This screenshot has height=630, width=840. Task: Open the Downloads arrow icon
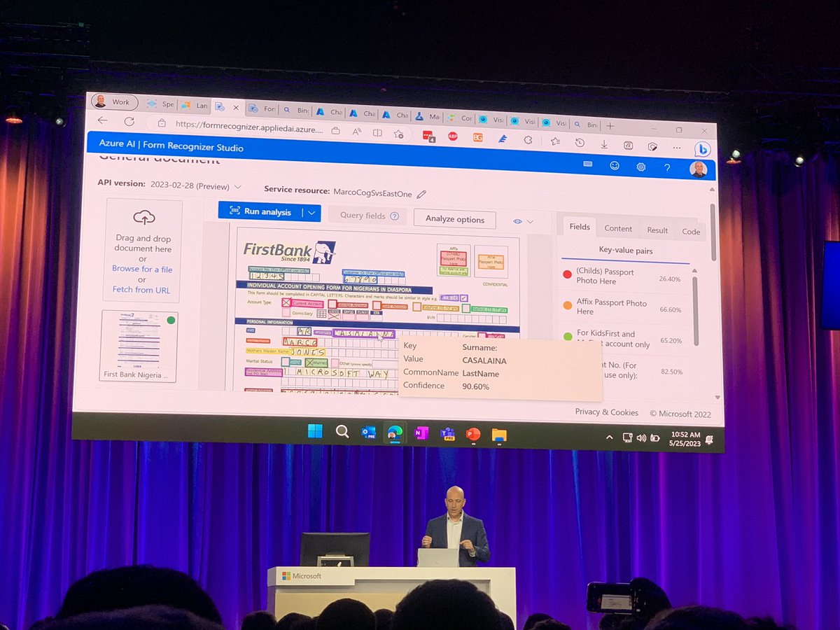[604, 143]
